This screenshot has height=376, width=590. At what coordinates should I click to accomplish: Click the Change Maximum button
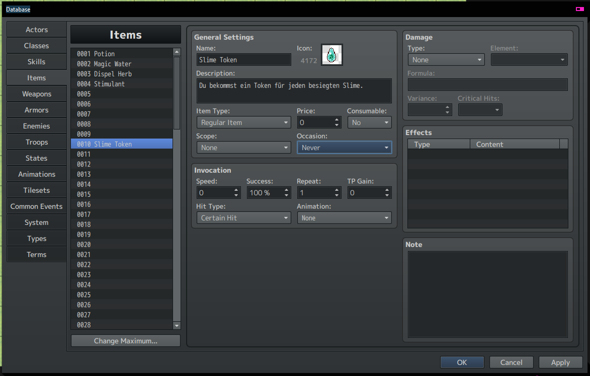tap(125, 341)
